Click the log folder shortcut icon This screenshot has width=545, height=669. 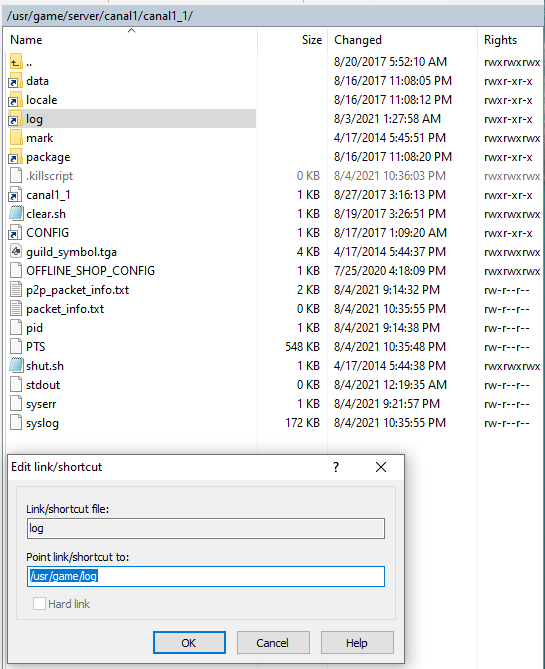pyautogui.click(x=15, y=119)
